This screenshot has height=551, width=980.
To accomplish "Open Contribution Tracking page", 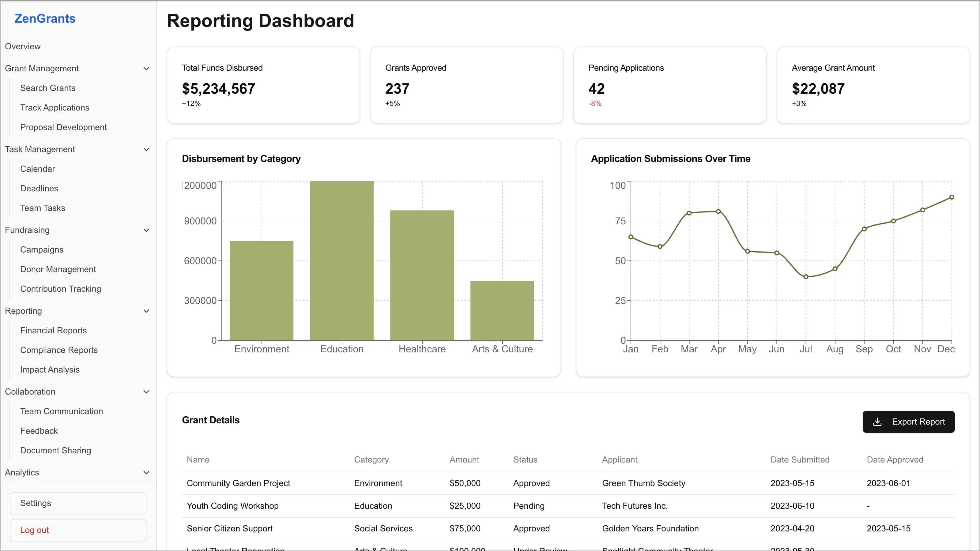I will tap(61, 289).
